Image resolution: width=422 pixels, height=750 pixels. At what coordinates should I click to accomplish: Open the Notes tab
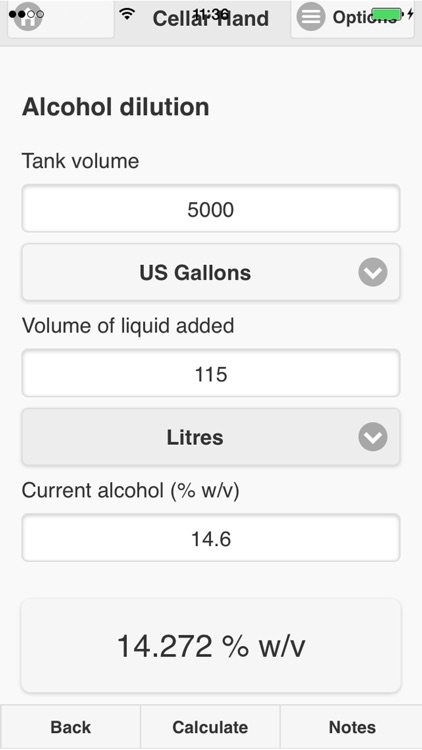pyautogui.click(x=352, y=727)
